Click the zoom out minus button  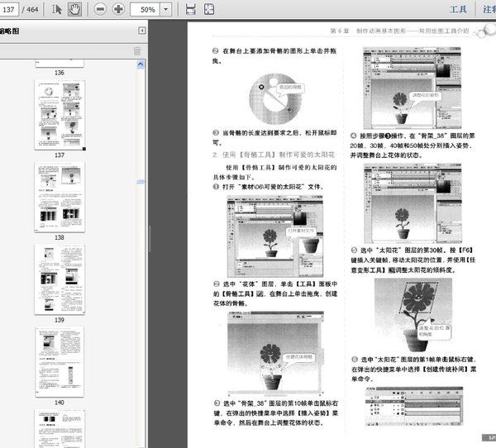(x=100, y=10)
